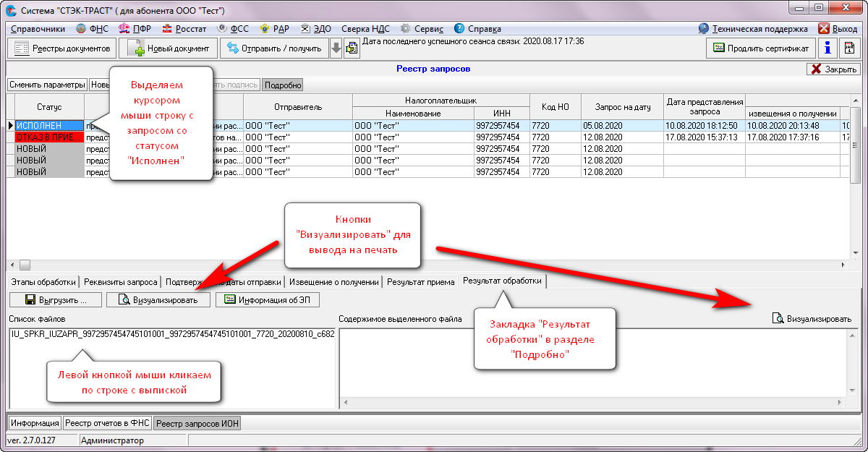Click the table's vertical scrollbar down arrow
This screenshot has height=452, width=868.
(855, 253)
